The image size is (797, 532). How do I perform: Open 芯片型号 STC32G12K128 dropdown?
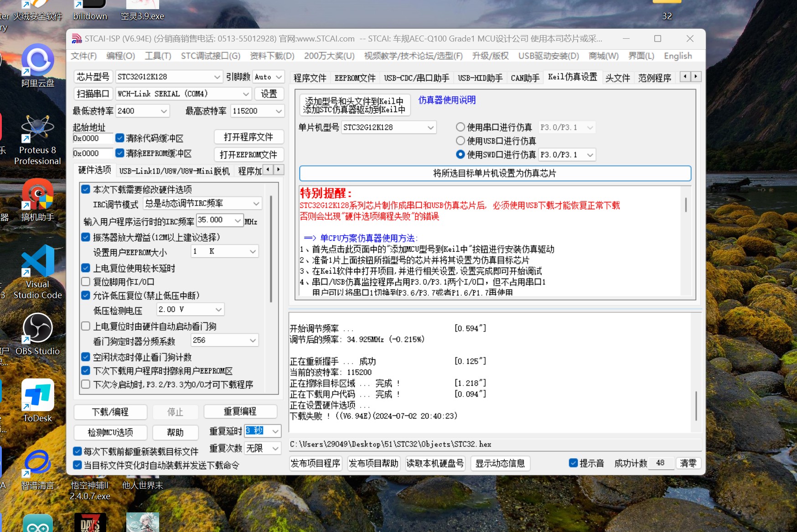pyautogui.click(x=169, y=77)
